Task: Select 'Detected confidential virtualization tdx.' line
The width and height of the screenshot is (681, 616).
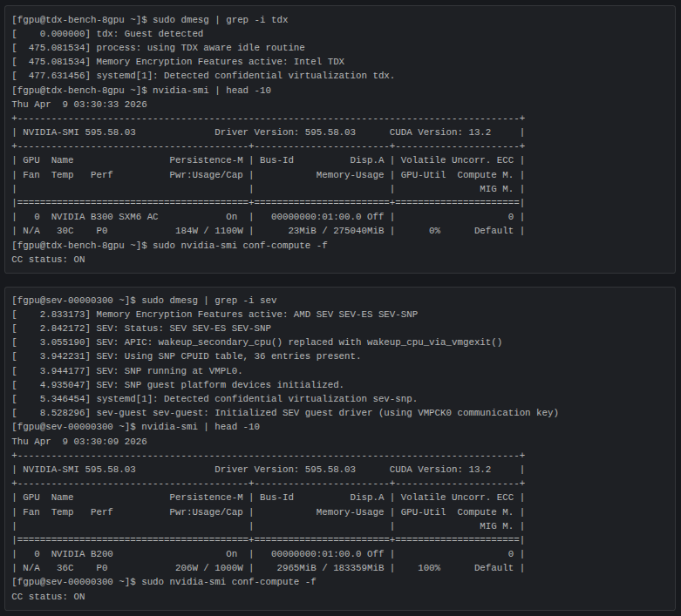Action: [203, 76]
